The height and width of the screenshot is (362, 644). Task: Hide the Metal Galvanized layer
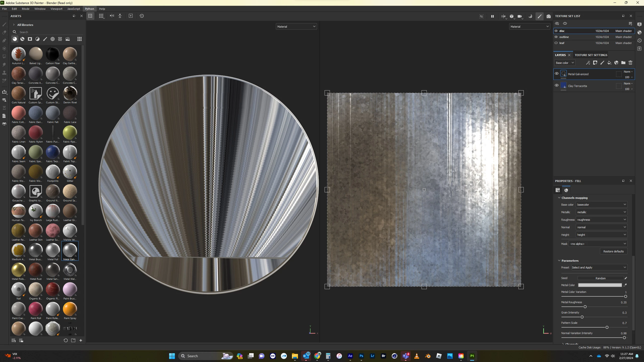(557, 74)
